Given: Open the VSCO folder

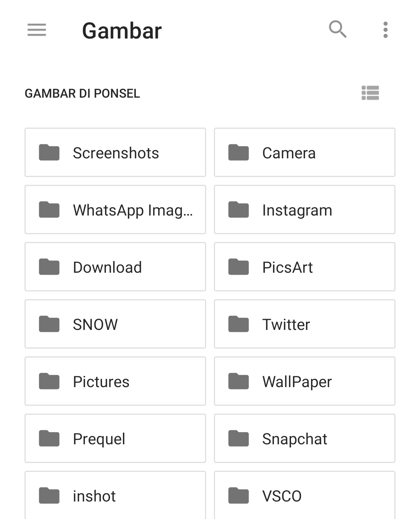Looking at the screenshot, I should [x=304, y=495].
